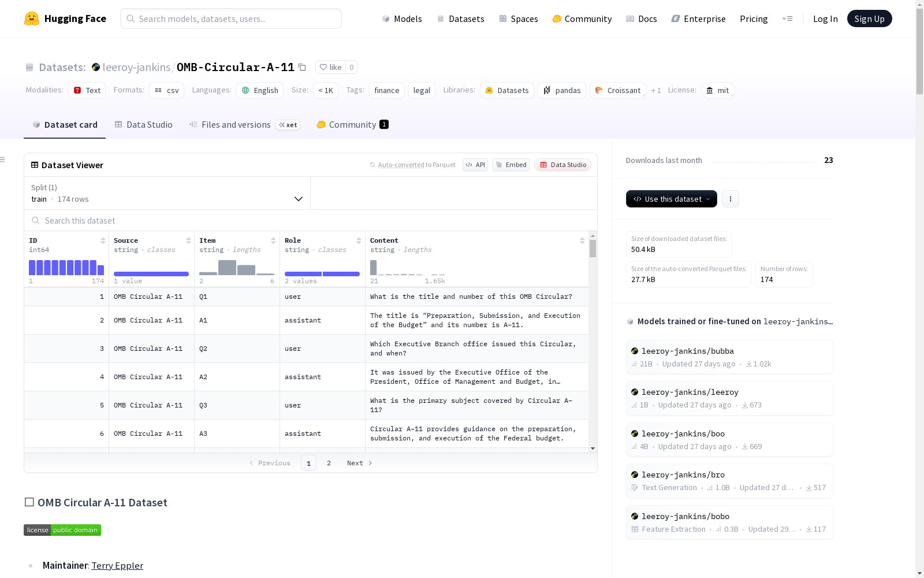Click the Sign Up button
Image resolution: width=924 pixels, height=578 pixels.
(x=869, y=18)
